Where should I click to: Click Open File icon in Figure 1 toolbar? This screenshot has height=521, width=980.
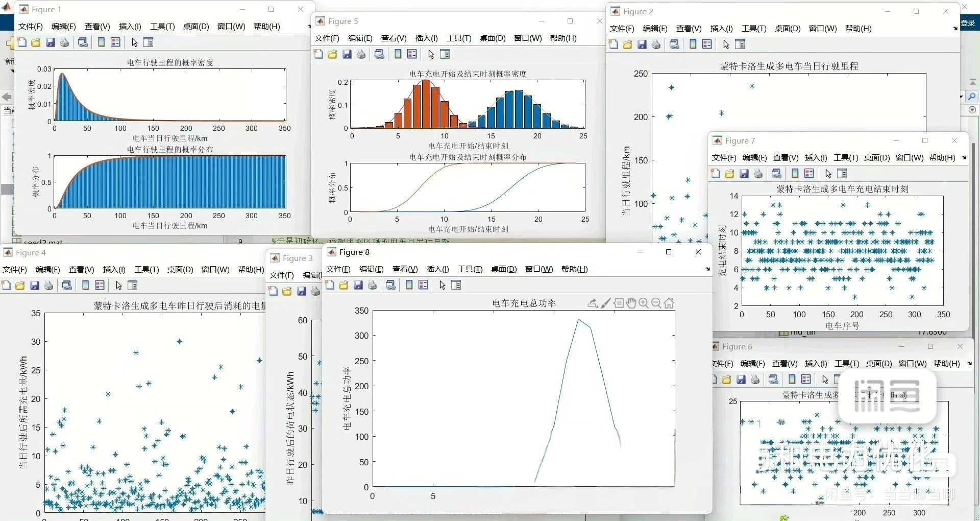click(x=36, y=42)
